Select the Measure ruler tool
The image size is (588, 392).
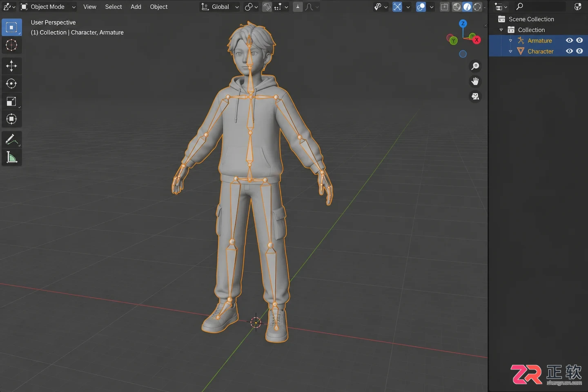pyautogui.click(x=11, y=157)
